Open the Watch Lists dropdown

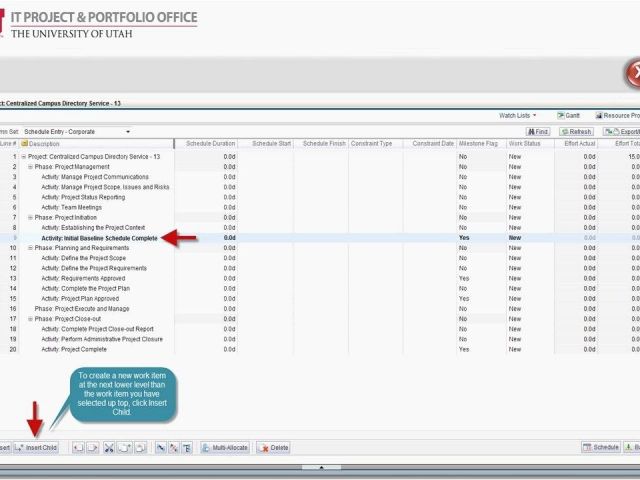pyautogui.click(x=517, y=116)
